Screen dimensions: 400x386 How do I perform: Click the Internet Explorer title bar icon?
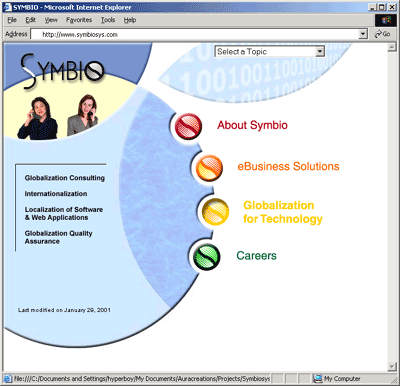(8, 7)
